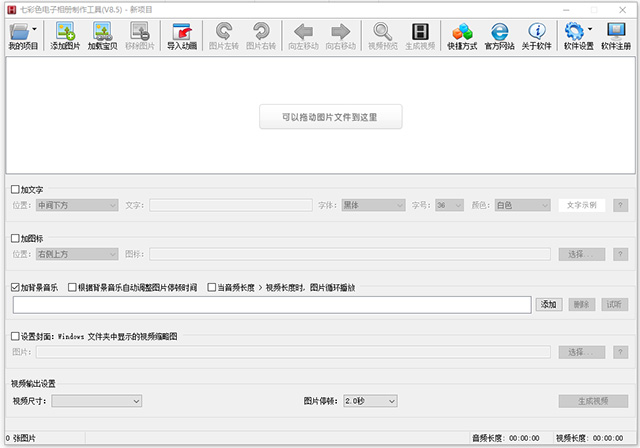
Task: Click the 视频输出设置 section label
Action: click(x=33, y=384)
